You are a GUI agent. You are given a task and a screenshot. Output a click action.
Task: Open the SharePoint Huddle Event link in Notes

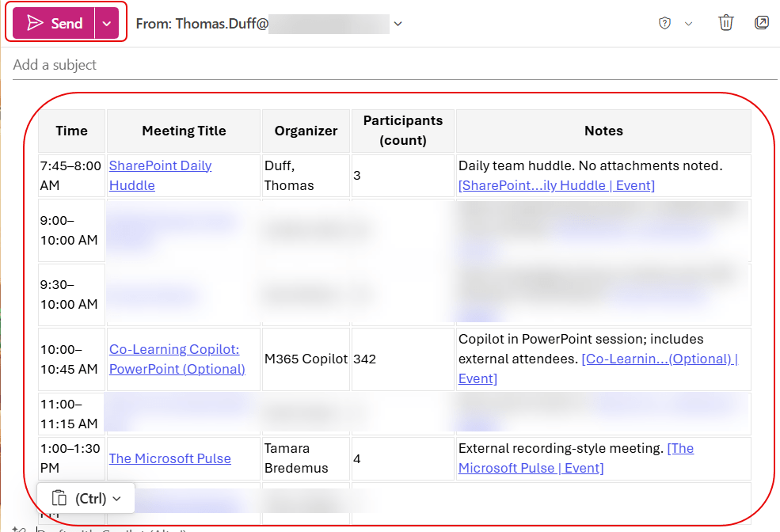click(x=556, y=185)
